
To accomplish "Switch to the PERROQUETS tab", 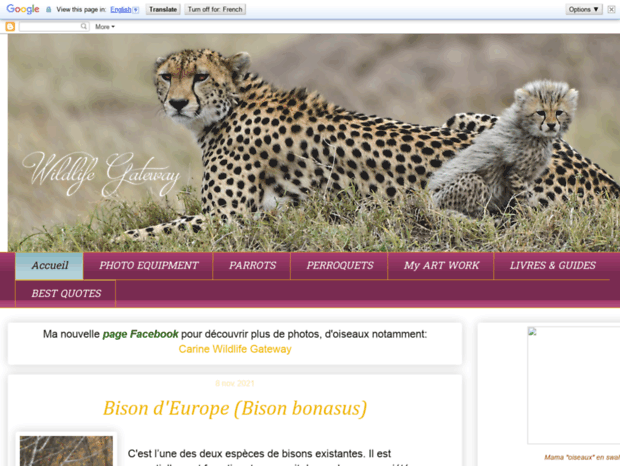I will coord(340,266).
